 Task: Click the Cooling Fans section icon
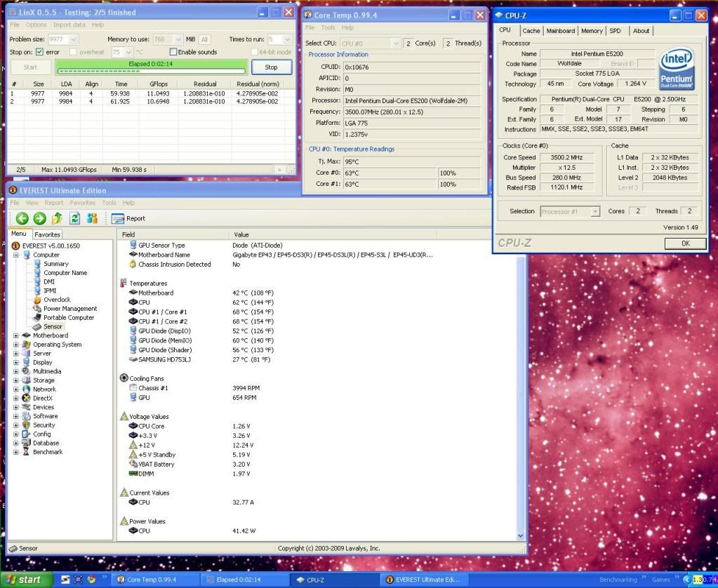point(124,377)
